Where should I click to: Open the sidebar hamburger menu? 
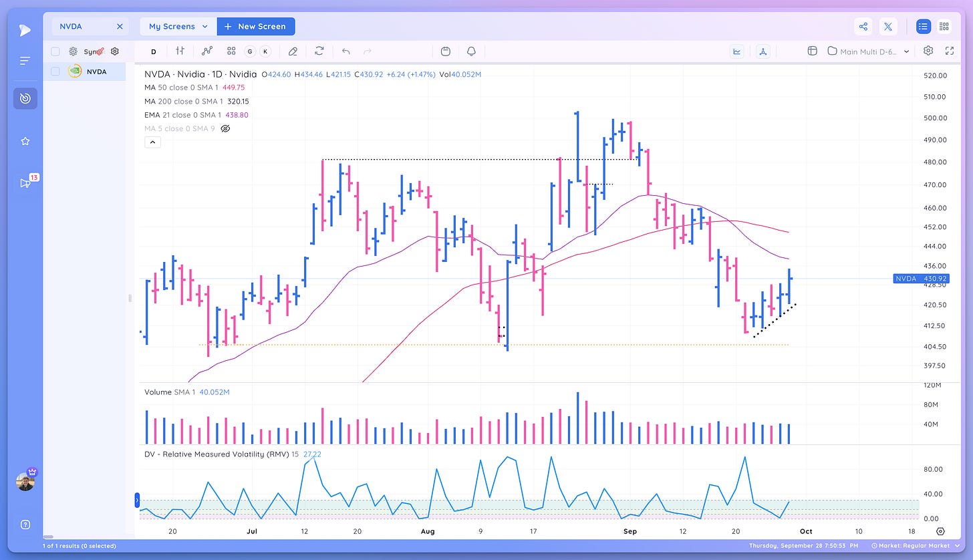(x=25, y=61)
